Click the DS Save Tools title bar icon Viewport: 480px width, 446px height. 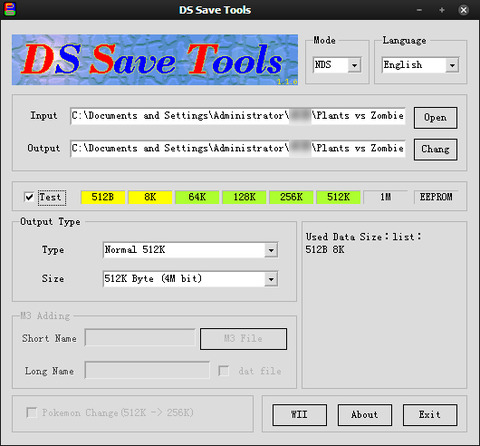pyautogui.click(x=10, y=9)
